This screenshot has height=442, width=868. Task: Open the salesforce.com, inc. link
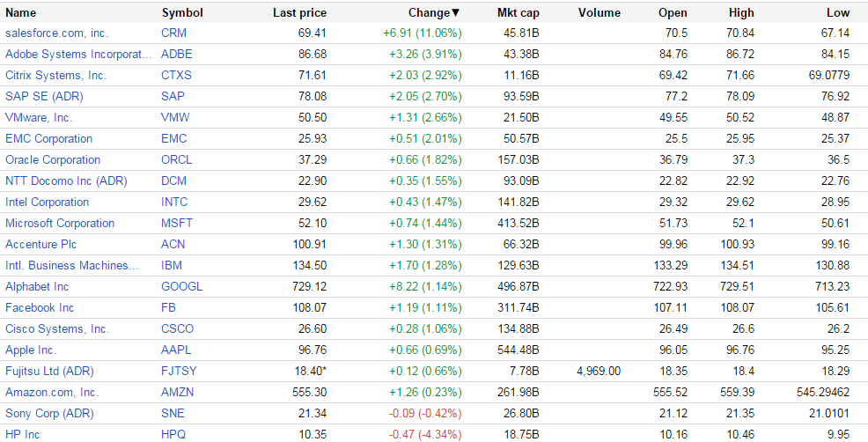(x=56, y=33)
